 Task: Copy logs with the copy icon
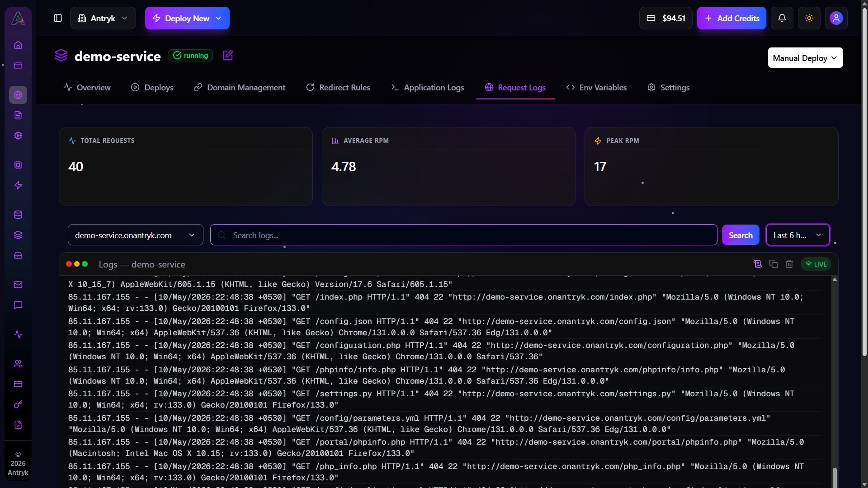pyautogui.click(x=774, y=264)
